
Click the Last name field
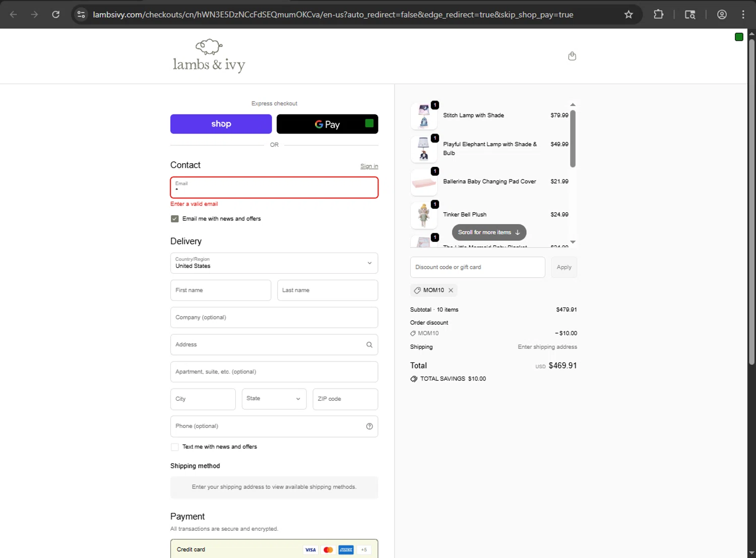pos(328,290)
